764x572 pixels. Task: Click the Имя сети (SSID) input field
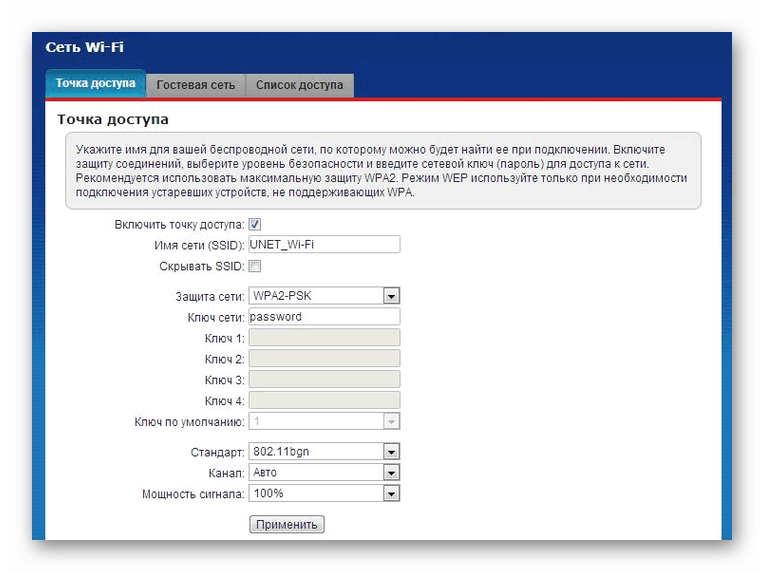point(325,244)
